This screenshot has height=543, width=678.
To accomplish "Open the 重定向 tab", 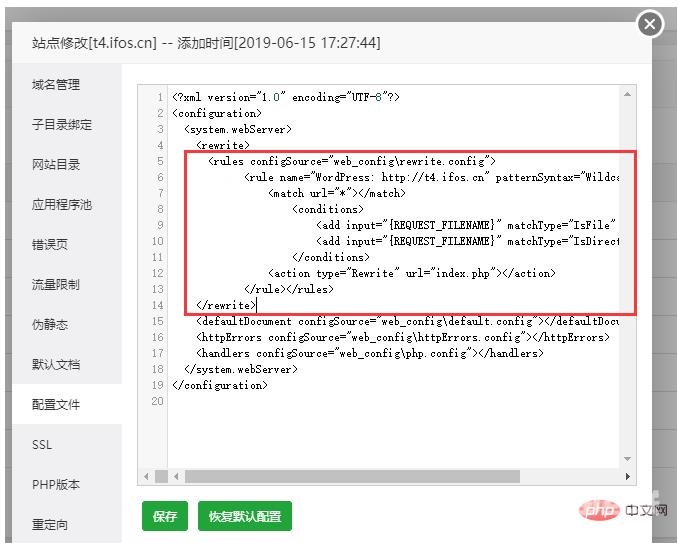I will (x=50, y=525).
